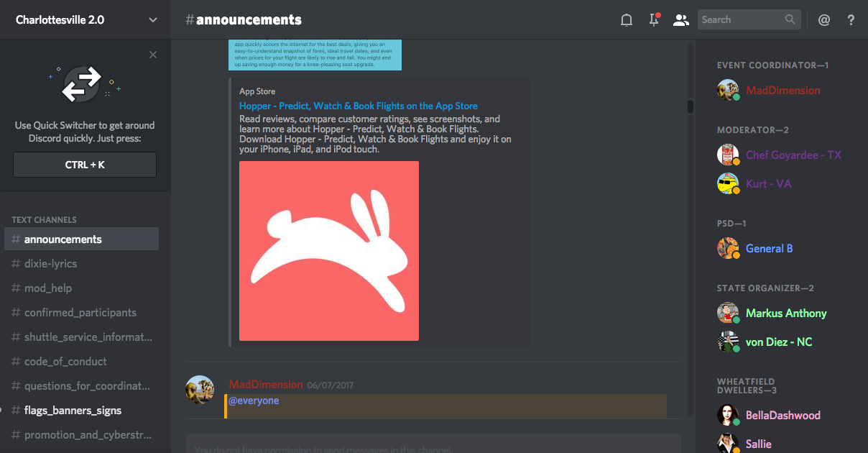Expand the Charlottesville 2.0 server menu

[153, 20]
